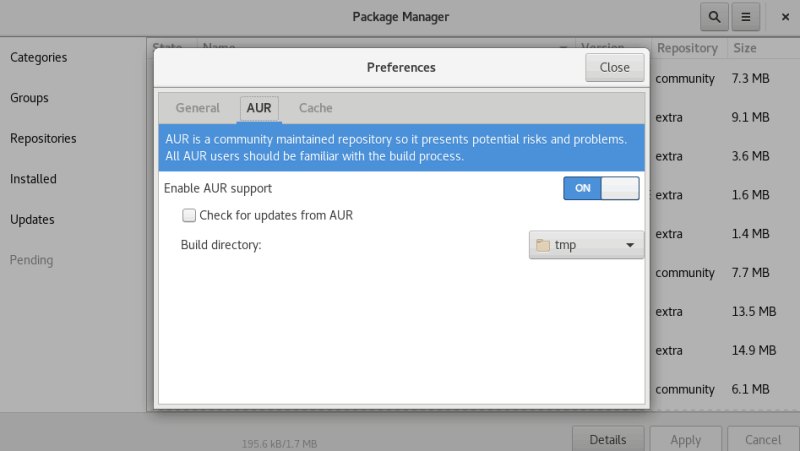The height and width of the screenshot is (451, 800).
Task: Toggle the Enable AUR support switch
Action: 601,188
